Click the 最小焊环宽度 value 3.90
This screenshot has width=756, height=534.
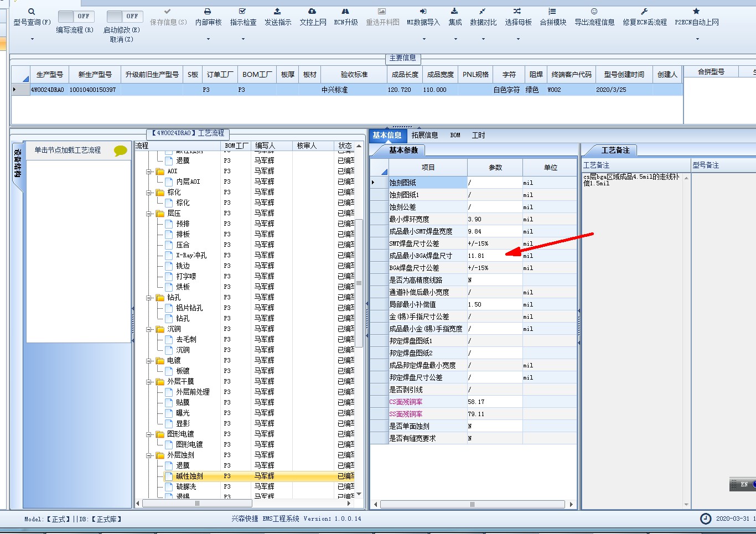click(495, 219)
